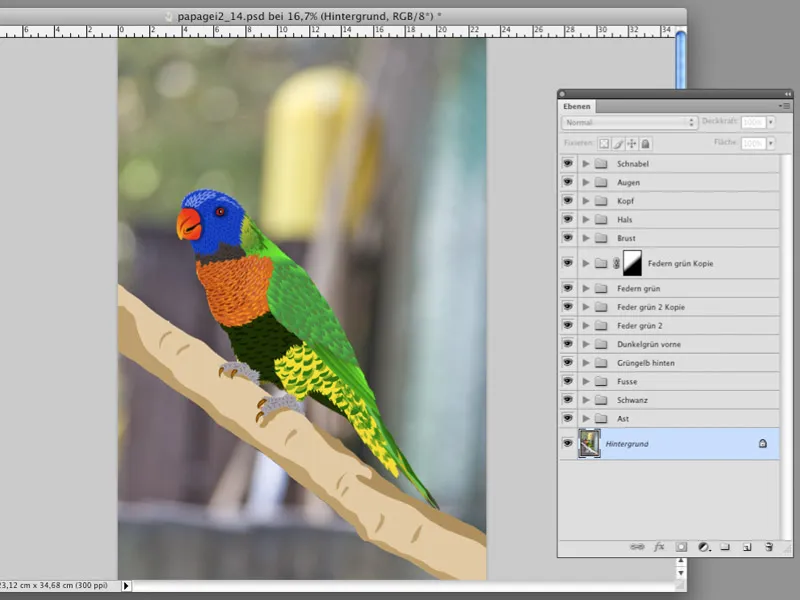Toggle visibility of Hals group
The width and height of the screenshot is (800, 600).
coord(568,219)
